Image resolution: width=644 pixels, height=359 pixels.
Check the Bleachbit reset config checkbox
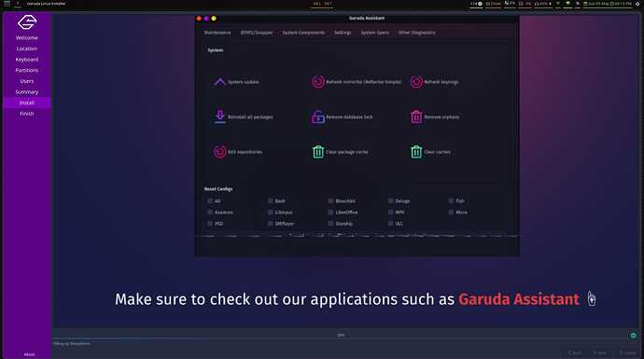[x=330, y=201]
